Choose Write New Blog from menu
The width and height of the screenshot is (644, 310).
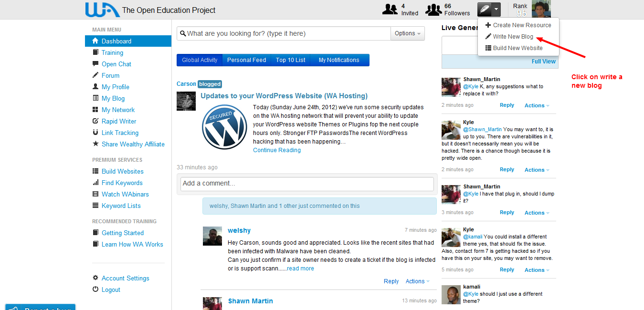tap(513, 37)
